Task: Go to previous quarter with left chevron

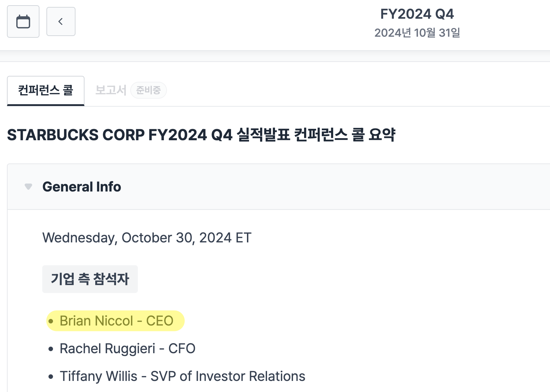Action: [x=61, y=21]
